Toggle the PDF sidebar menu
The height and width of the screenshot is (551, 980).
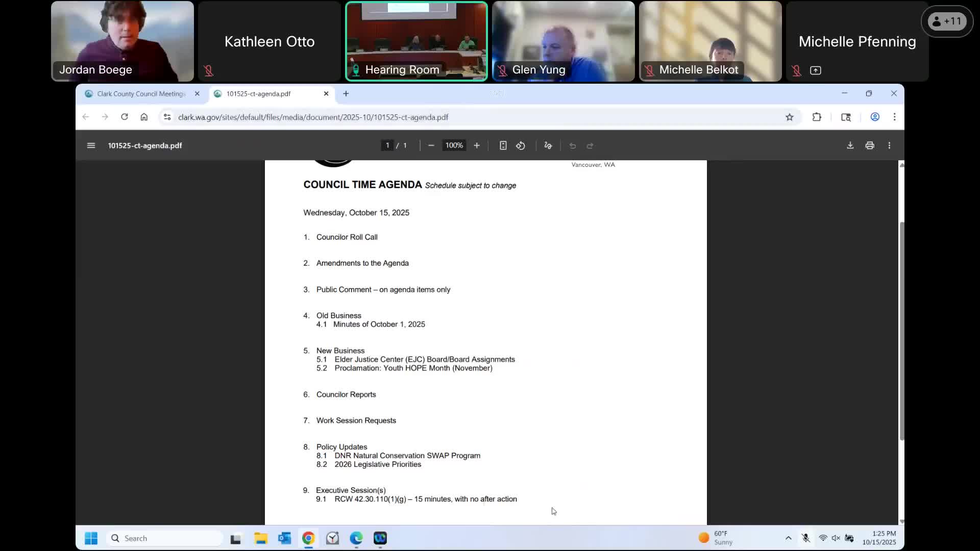click(91, 145)
